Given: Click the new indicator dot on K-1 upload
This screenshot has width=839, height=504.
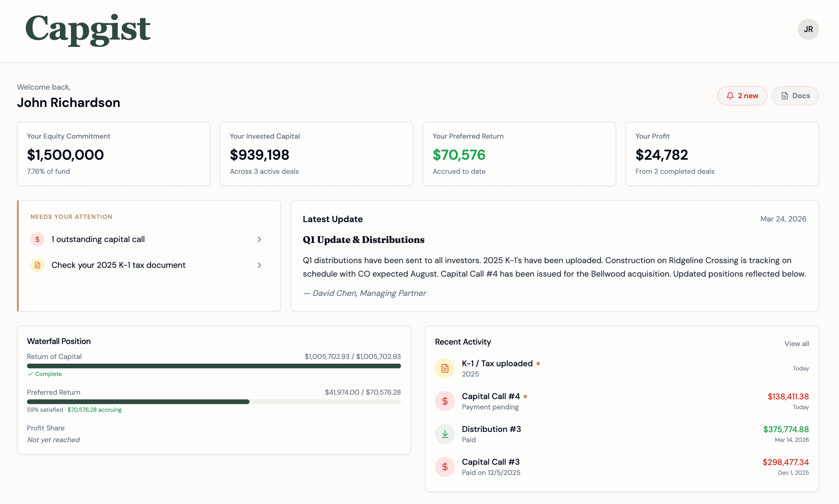Looking at the screenshot, I should tap(539, 363).
